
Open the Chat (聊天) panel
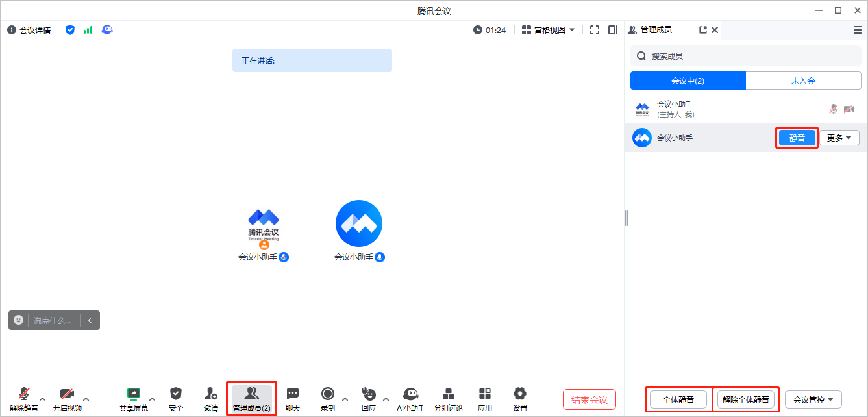(x=293, y=399)
